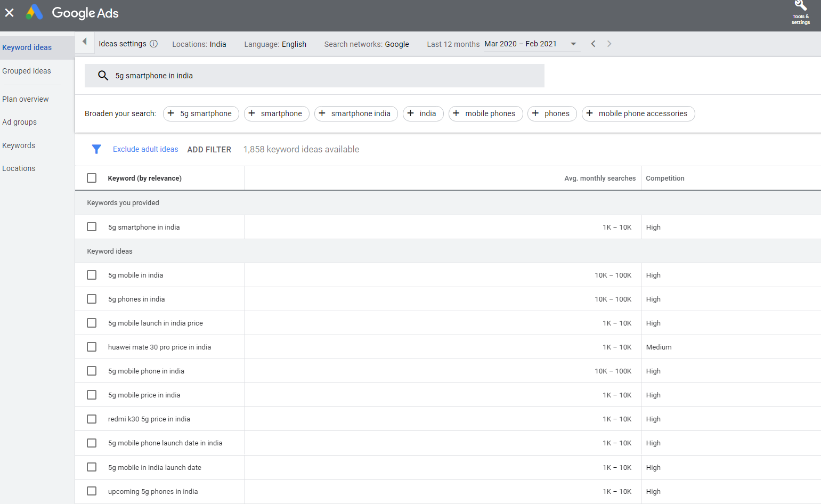Show Ideas settings info tooltip icon
This screenshot has width=821, height=504.
[153, 44]
